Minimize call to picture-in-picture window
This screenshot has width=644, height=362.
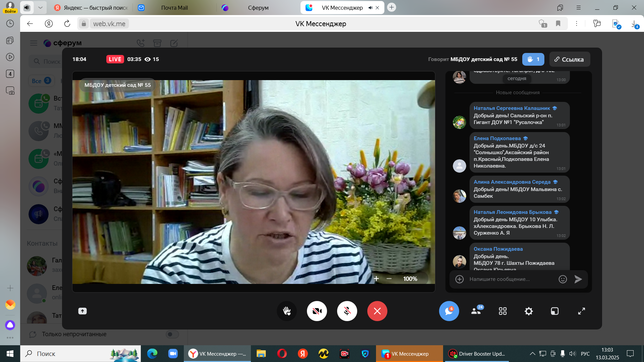(x=555, y=311)
